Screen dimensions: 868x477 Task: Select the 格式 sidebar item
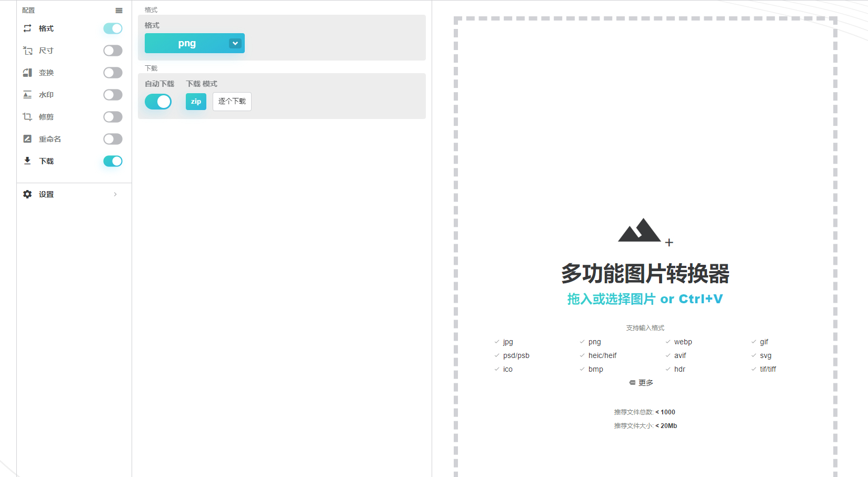coord(46,28)
